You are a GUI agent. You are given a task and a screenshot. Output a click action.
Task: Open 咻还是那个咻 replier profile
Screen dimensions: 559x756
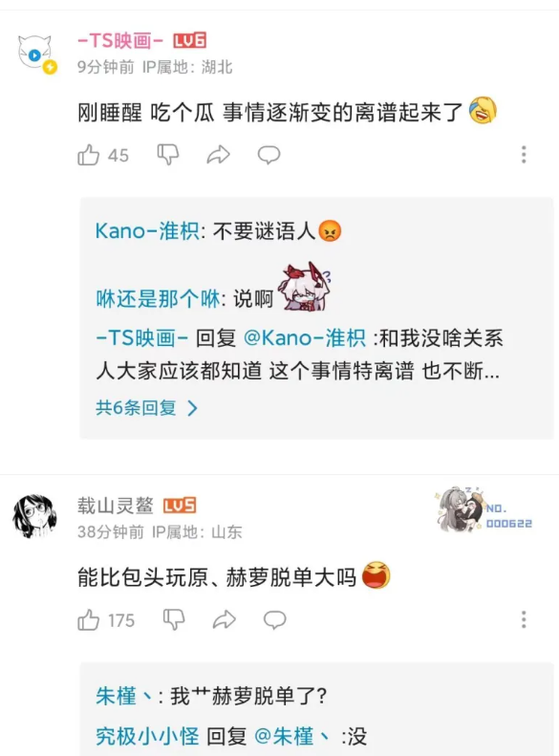[158, 299]
